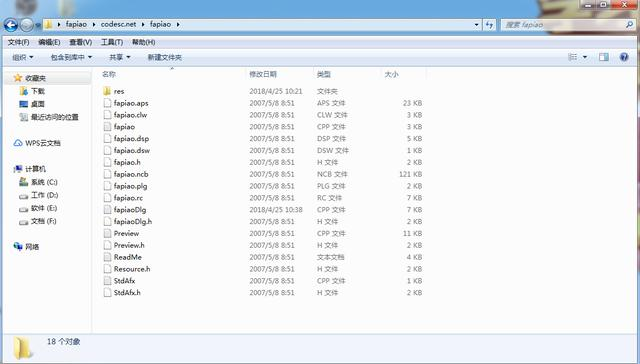
Task: Select the fapiao.clw file icon
Action: (x=107, y=115)
